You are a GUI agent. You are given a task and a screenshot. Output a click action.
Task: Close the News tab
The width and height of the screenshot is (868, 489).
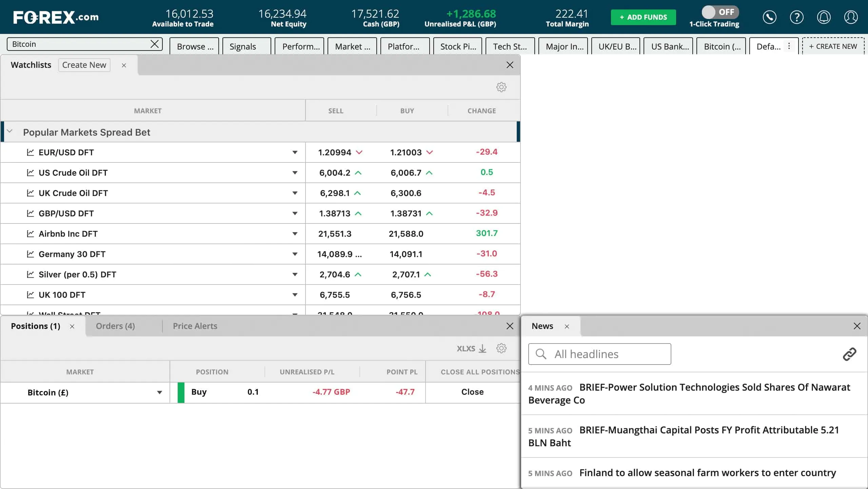[x=567, y=326]
